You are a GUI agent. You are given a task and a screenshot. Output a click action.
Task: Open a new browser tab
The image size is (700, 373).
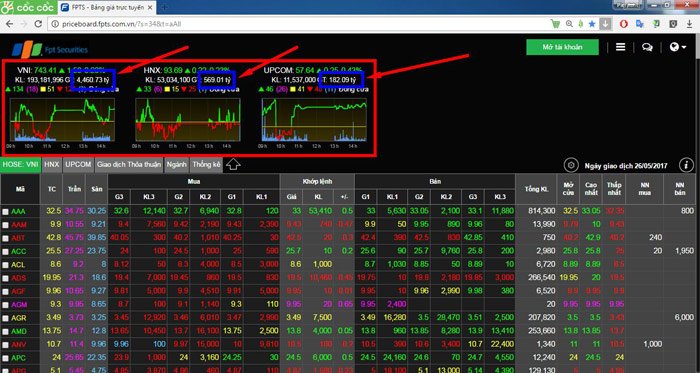pos(164,8)
